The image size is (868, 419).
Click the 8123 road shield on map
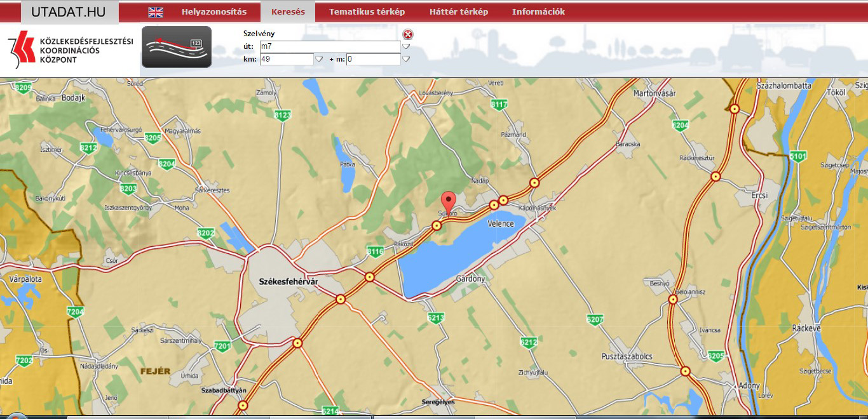[x=283, y=115]
